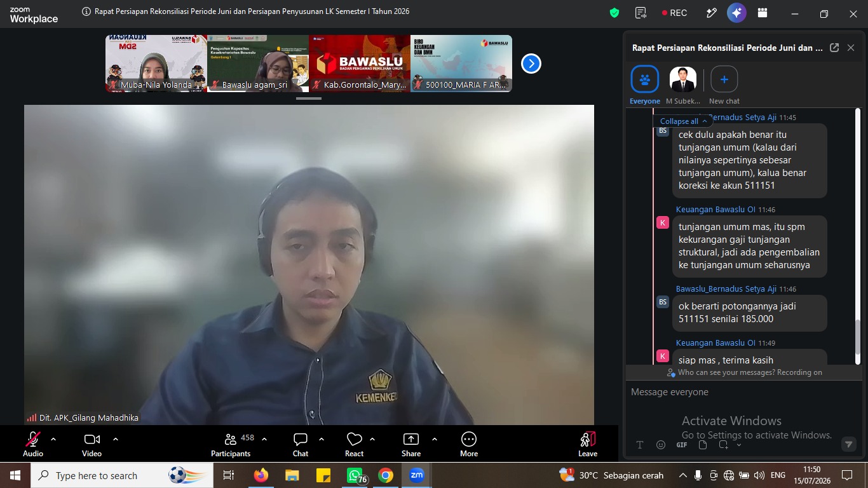The width and height of the screenshot is (868, 488).
Task: Show next participant thumbnails with blue arrow
Action: pyautogui.click(x=531, y=64)
